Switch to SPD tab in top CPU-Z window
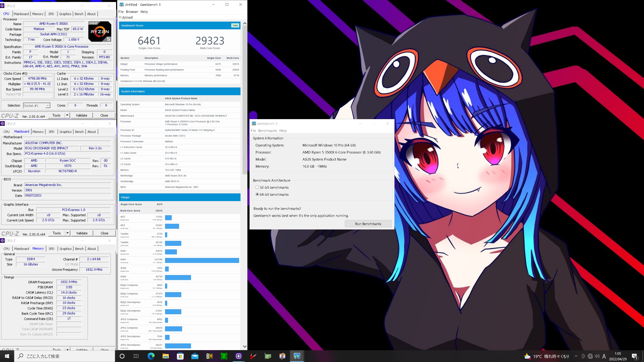Image resolution: width=644 pixels, height=362 pixels. pos(51,14)
